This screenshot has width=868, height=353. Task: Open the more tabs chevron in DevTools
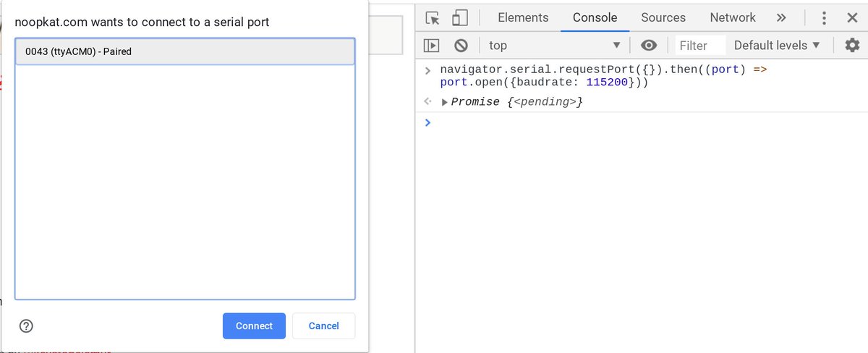[x=781, y=18]
